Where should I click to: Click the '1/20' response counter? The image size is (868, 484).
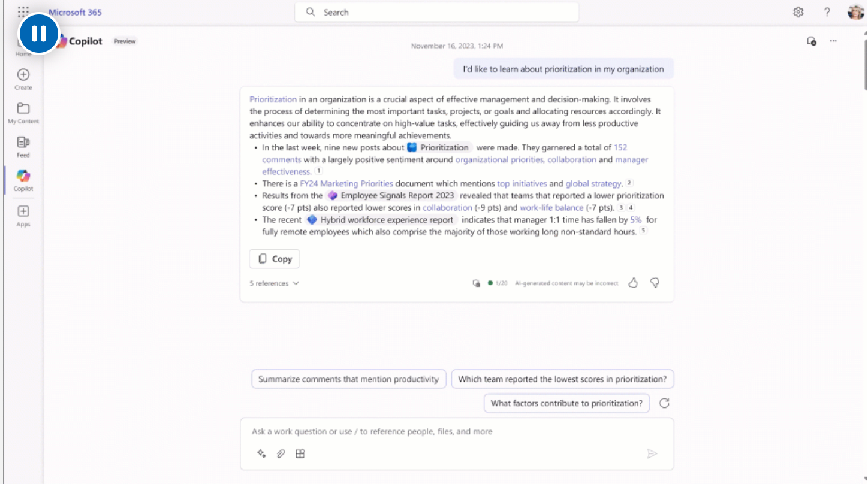coord(501,283)
